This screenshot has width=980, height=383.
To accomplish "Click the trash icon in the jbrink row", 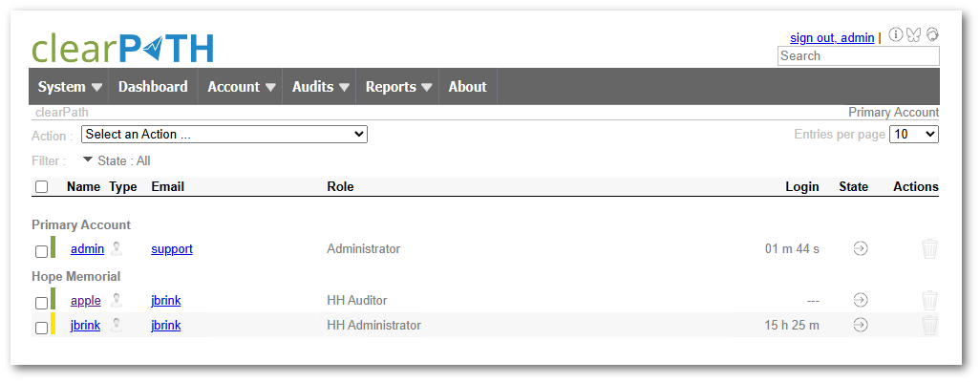I will tap(929, 325).
